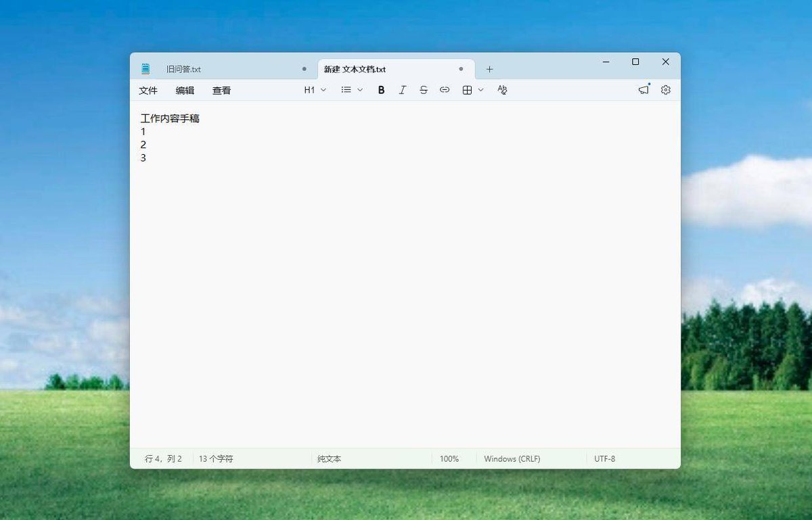Image resolution: width=812 pixels, height=520 pixels.
Task: Open the 编辑 menu
Action: point(185,90)
